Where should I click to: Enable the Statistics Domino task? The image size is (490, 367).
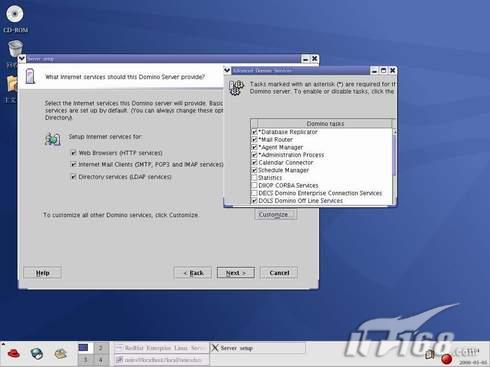click(254, 178)
